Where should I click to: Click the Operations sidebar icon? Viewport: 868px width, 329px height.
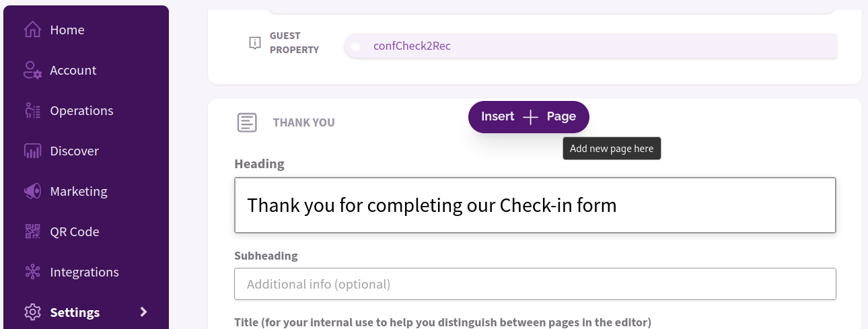[32, 111]
